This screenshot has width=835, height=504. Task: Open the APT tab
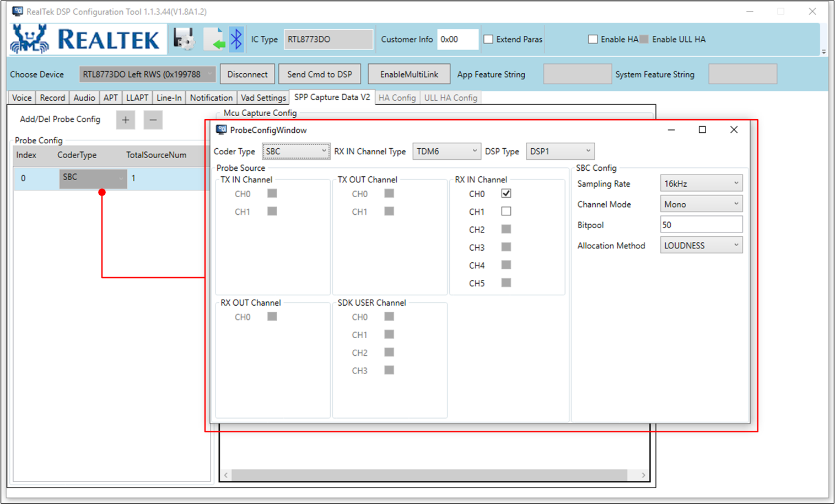point(111,97)
